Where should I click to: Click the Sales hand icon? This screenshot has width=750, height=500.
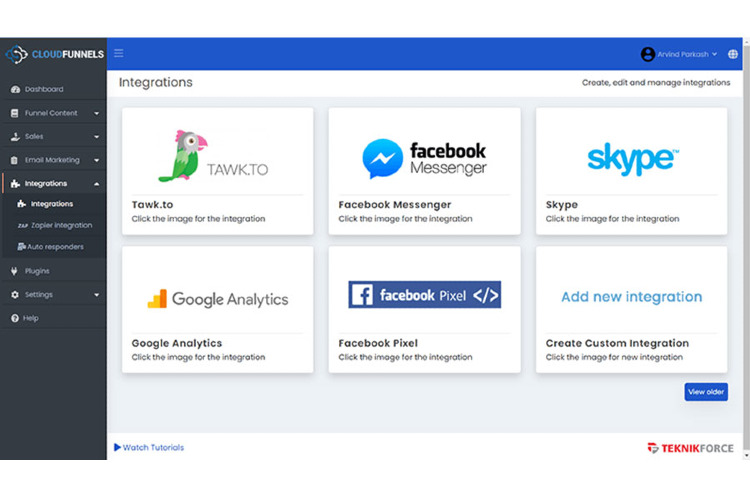tap(15, 137)
